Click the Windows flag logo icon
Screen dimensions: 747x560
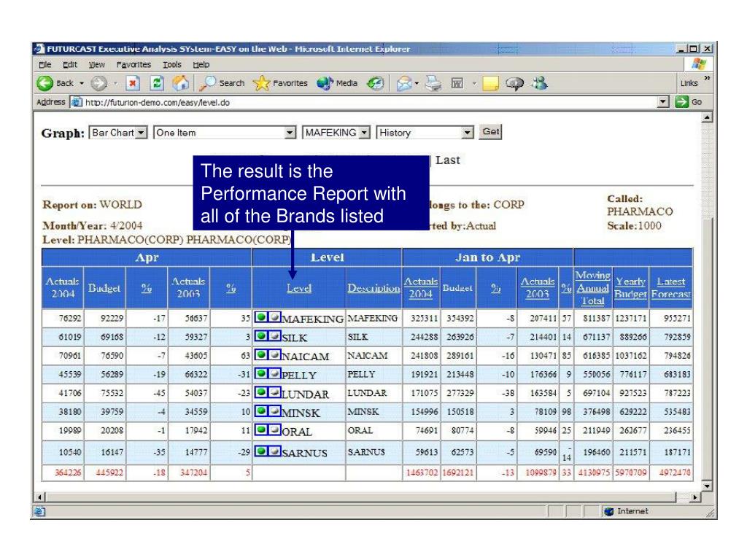click(699, 64)
